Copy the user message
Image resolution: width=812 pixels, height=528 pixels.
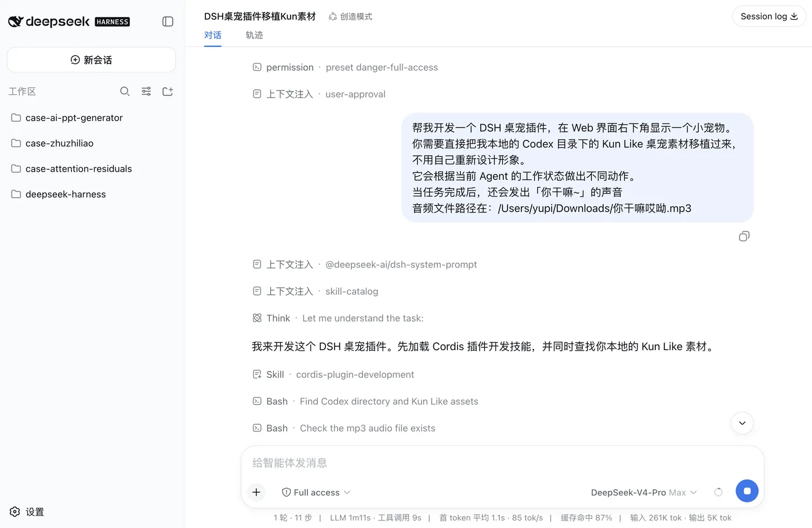coord(744,236)
